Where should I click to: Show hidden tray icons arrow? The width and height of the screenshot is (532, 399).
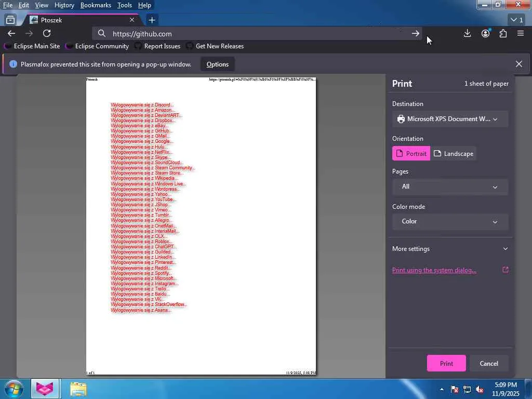442,389
